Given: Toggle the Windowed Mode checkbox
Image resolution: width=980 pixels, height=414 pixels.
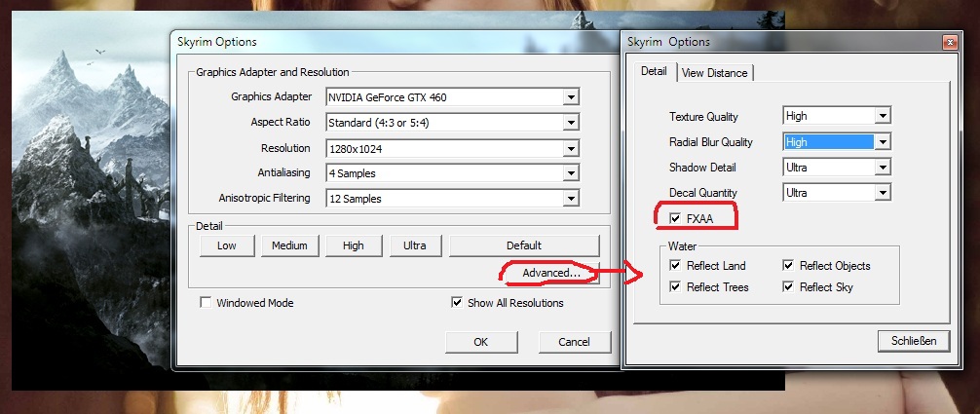Looking at the screenshot, I should [206, 303].
